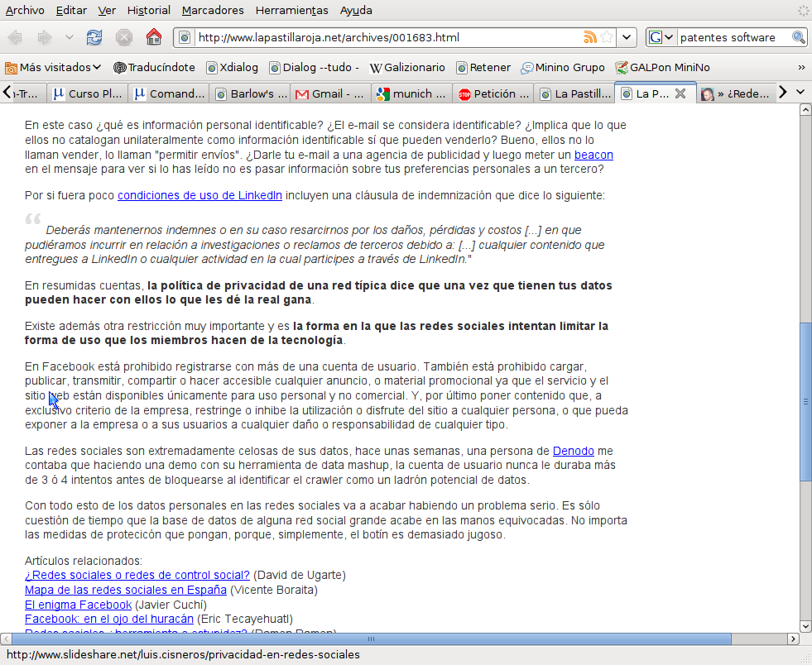Click the loading throbber icon
812x665 pixels.
pos(802,10)
